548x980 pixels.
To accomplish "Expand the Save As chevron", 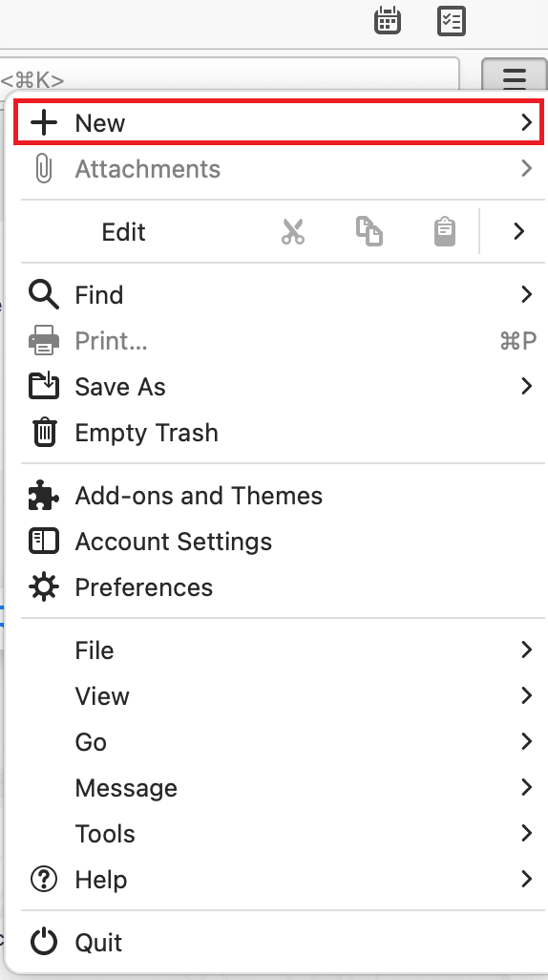I will [526, 386].
